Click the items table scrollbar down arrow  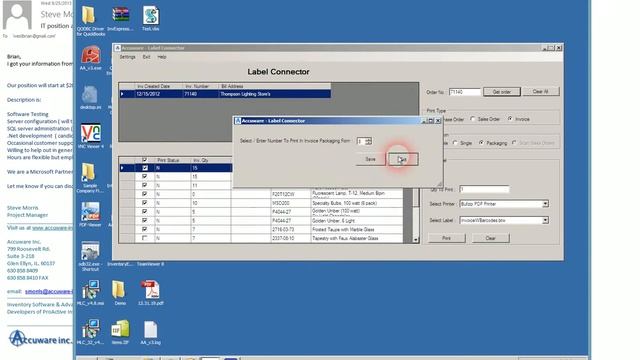coord(416,240)
